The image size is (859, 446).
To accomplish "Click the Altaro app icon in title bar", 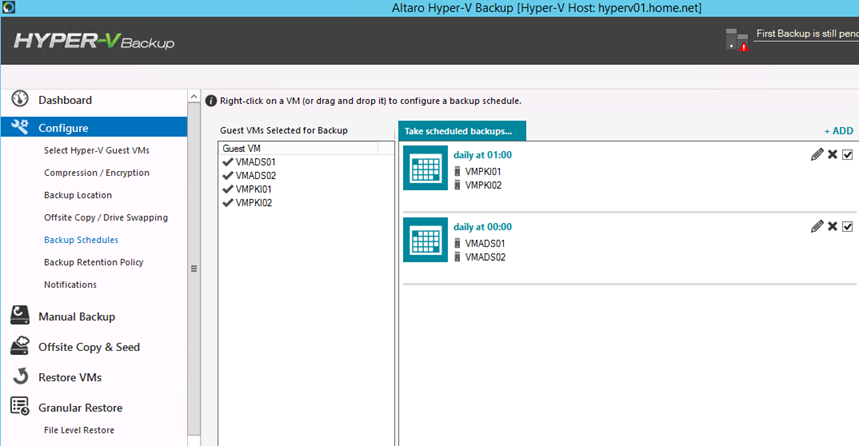I will [8, 8].
